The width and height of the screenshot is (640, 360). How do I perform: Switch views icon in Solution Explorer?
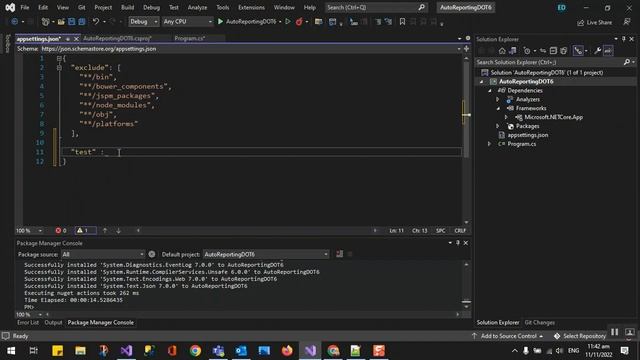513,51
